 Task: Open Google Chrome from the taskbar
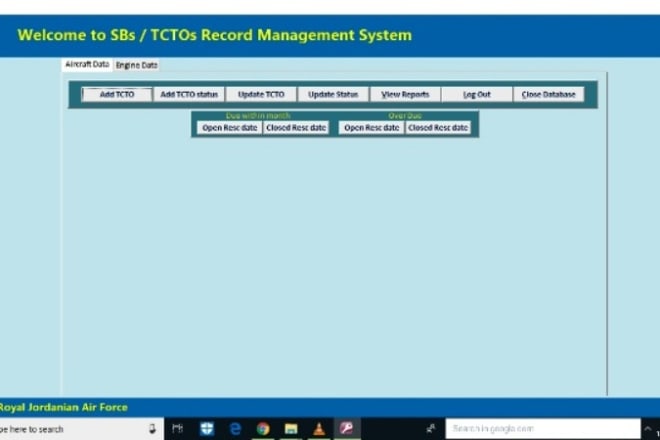[263, 429]
